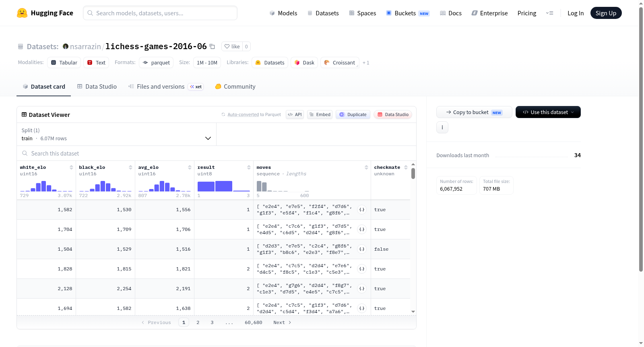Click the Duplicate button icon
644x347 pixels.
coord(342,114)
